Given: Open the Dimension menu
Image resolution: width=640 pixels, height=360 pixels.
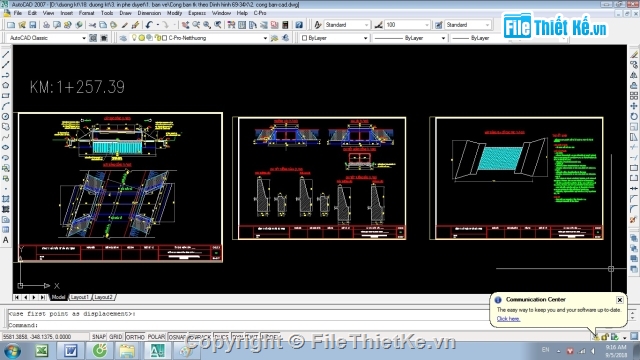Looking at the screenshot, I should click(x=149, y=13).
